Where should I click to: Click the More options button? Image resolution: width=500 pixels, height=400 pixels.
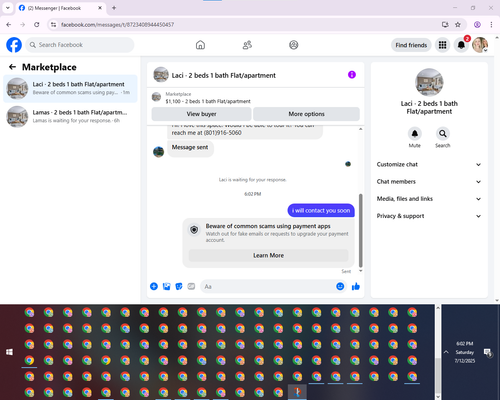coord(306,114)
